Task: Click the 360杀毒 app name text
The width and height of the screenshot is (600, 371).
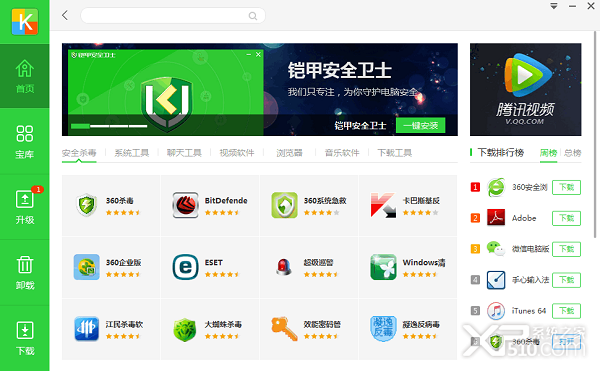Action: click(120, 200)
